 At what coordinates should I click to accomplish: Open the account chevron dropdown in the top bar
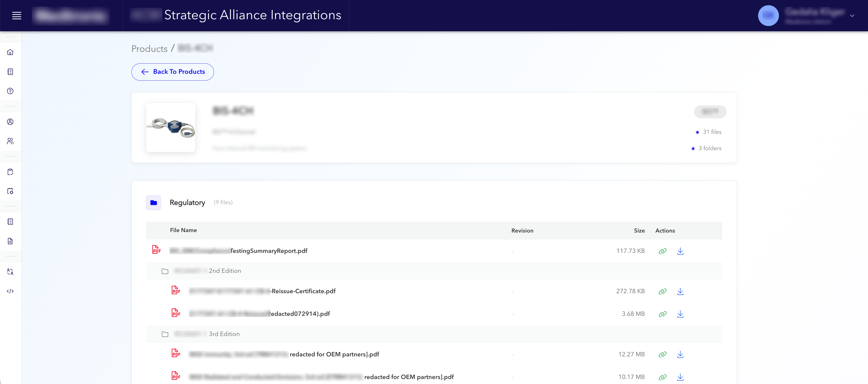tap(853, 15)
